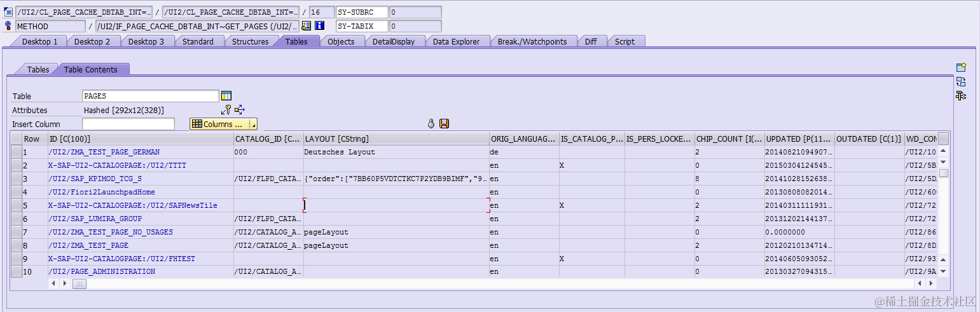Image resolution: width=980 pixels, height=312 pixels.
Task: Click the services tool icon next to the key icon
Action: (240, 110)
